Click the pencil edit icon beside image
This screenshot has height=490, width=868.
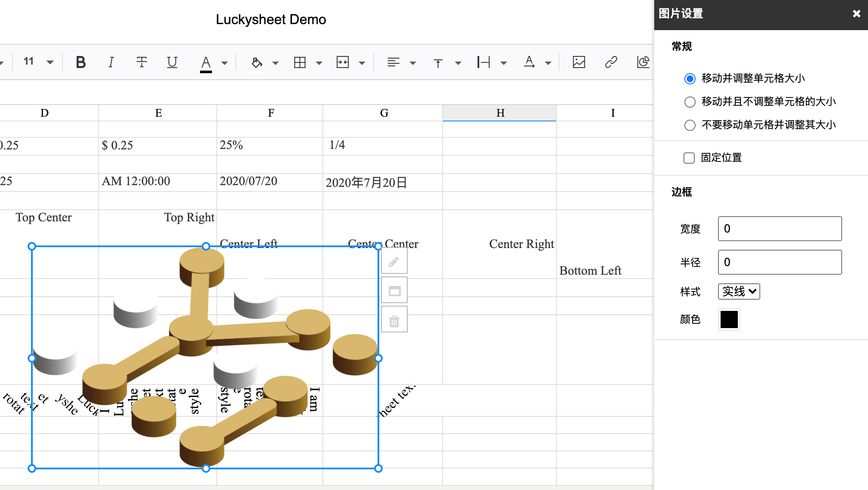point(394,262)
